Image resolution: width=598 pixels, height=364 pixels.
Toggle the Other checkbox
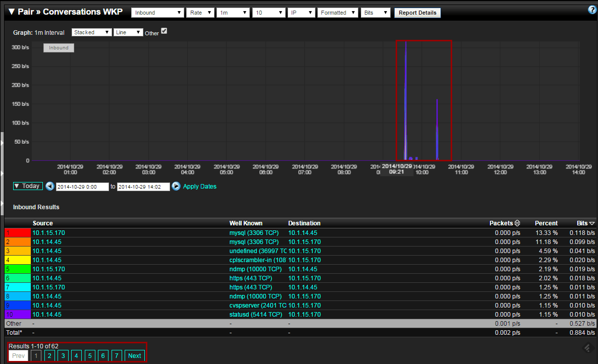(x=164, y=31)
